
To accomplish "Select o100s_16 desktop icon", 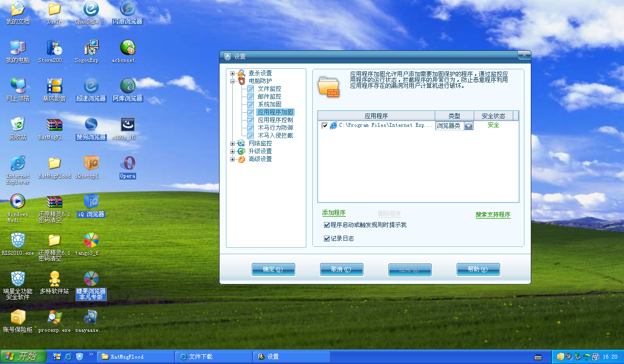I will click(x=127, y=128).
